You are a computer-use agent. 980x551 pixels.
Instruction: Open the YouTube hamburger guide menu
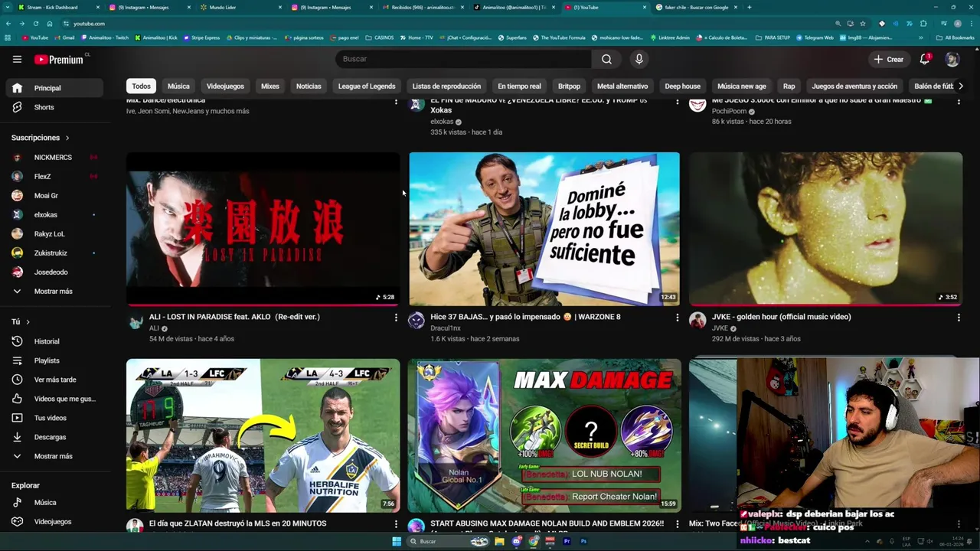point(17,59)
